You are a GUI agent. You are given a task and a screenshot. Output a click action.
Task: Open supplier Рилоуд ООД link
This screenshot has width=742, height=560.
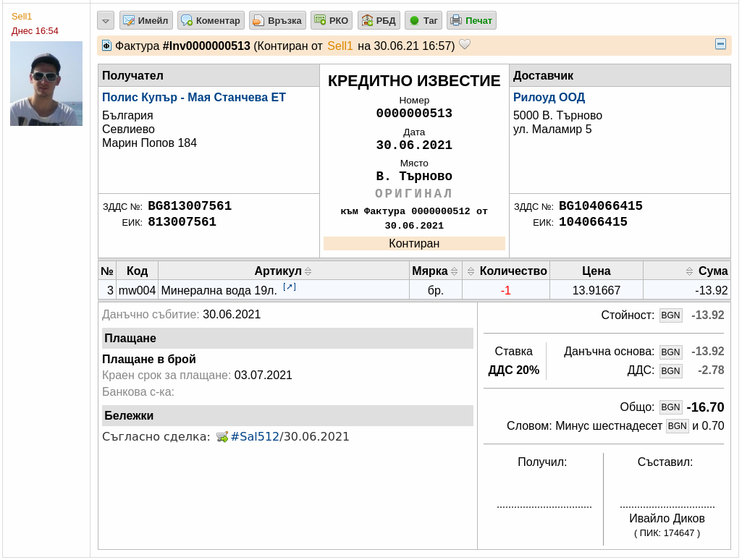(x=549, y=98)
